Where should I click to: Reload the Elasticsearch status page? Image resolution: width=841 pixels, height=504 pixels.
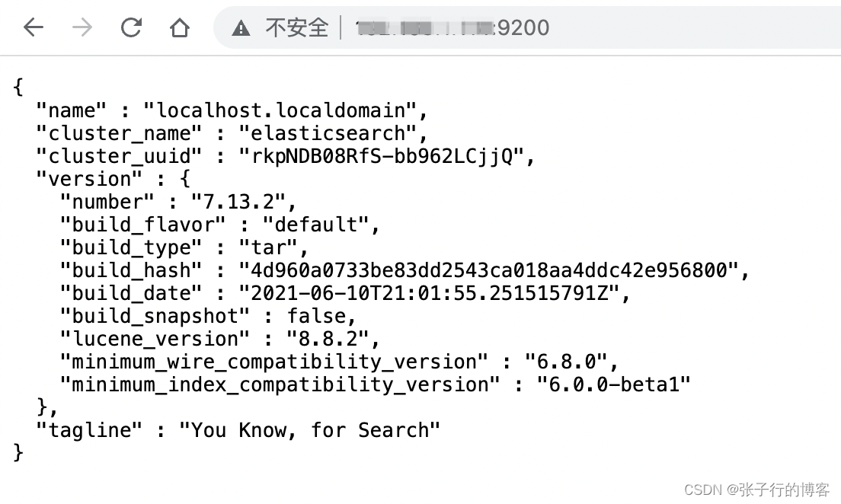130,27
